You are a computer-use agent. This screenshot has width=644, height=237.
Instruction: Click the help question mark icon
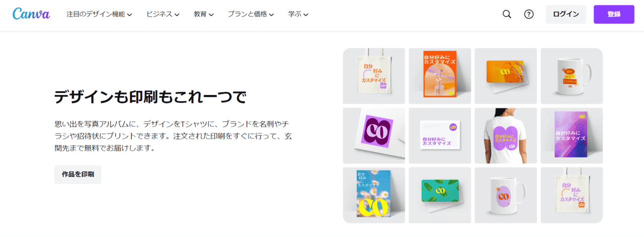pyautogui.click(x=529, y=14)
